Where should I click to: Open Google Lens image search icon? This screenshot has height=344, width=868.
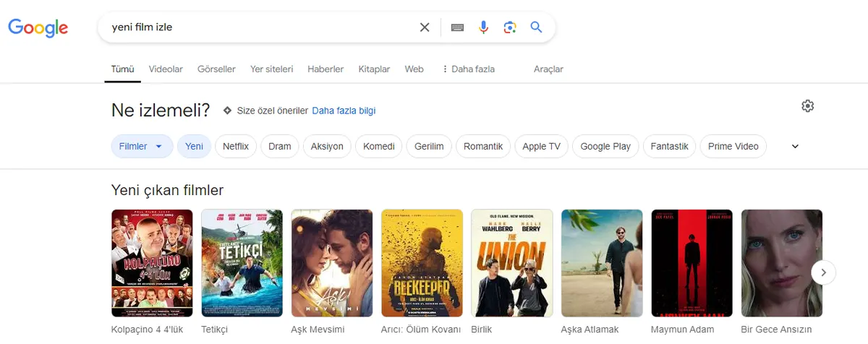click(510, 27)
